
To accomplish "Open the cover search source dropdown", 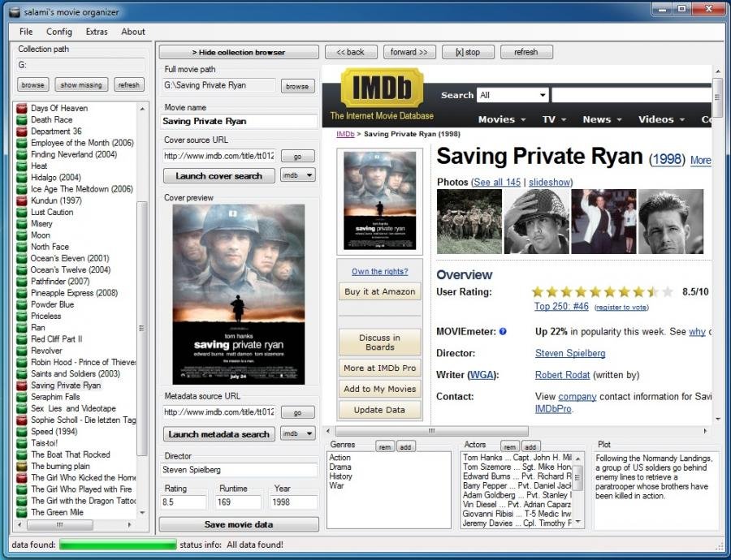I will coord(298,175).
